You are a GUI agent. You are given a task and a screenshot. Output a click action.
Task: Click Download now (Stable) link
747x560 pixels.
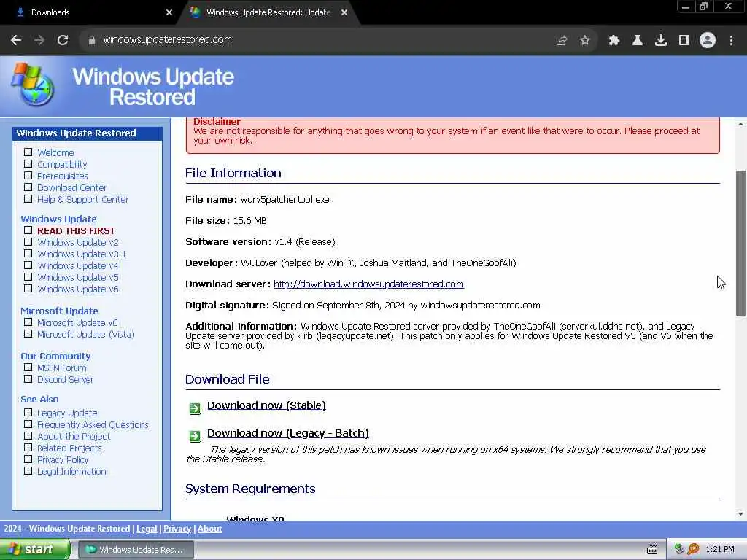tap(266, 405)
